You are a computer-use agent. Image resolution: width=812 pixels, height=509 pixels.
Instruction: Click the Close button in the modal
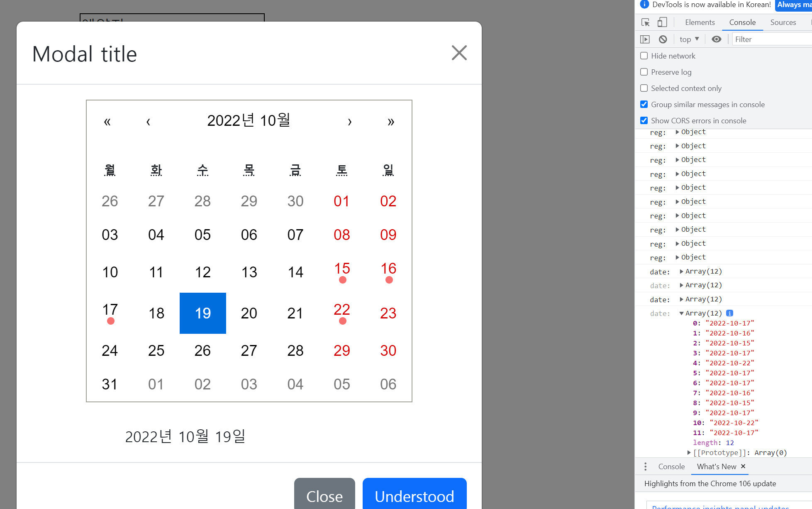point(324,497)
